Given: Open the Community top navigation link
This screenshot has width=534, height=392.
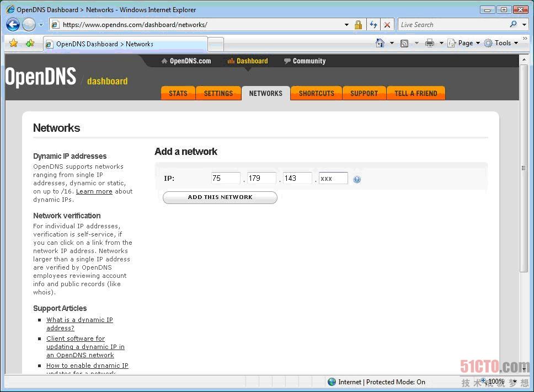Looking at the screenshot, I should click(305, 61).
